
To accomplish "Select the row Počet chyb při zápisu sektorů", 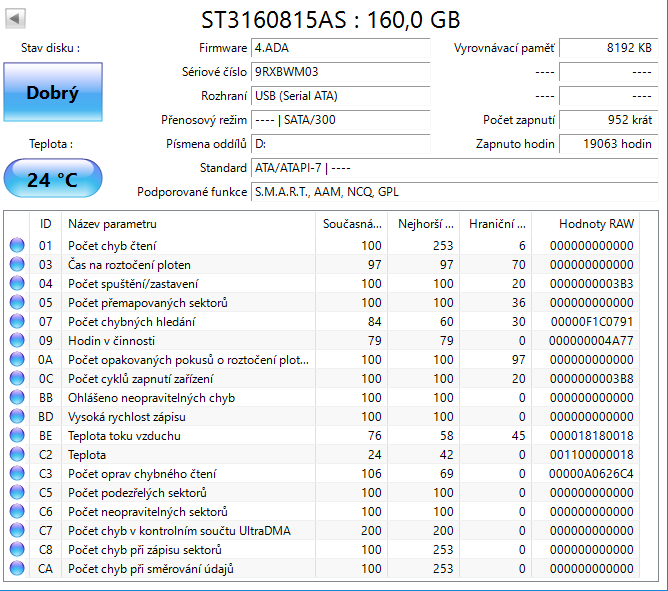I will 322,550.
